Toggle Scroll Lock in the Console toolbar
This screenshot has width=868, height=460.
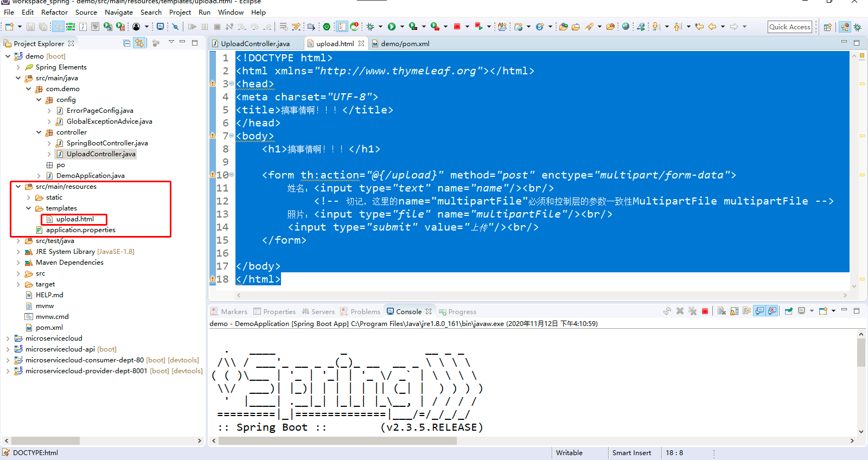click(x=734, y=311)
